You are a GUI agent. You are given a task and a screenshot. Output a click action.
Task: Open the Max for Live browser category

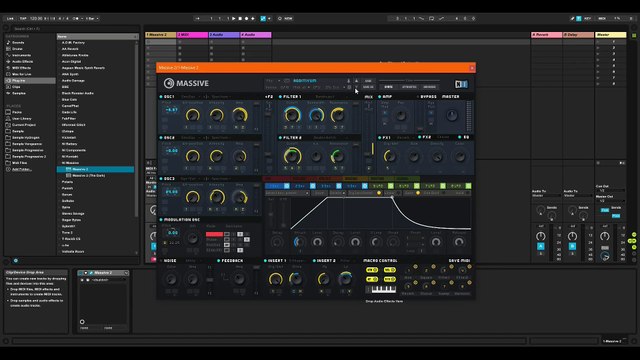click(x=21, y=74)
